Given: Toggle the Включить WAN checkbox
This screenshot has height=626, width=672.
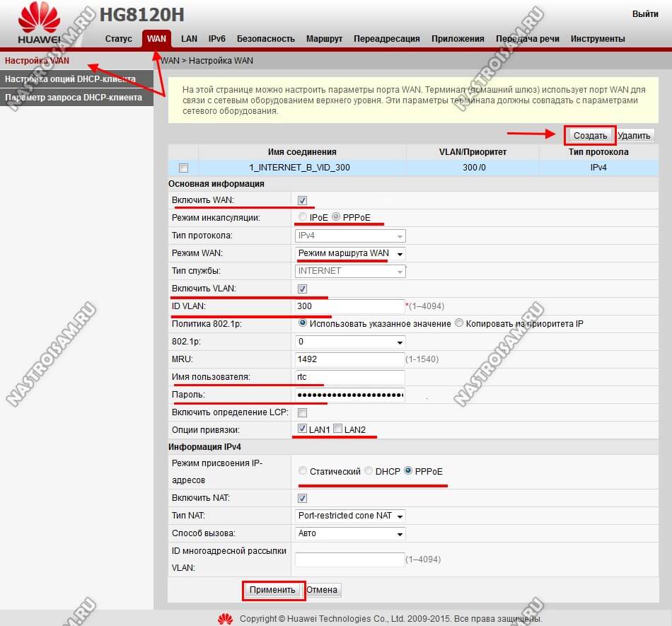Looking at the screenshot, I should (303, 200).
